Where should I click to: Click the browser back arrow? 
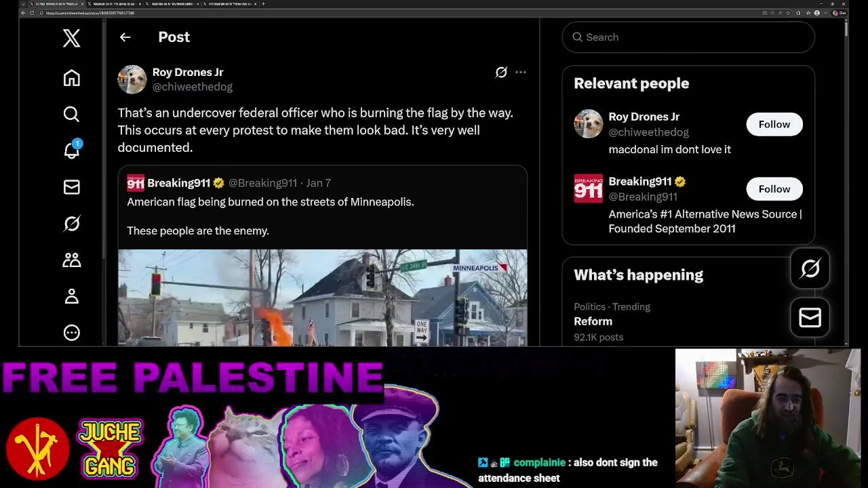23,13
